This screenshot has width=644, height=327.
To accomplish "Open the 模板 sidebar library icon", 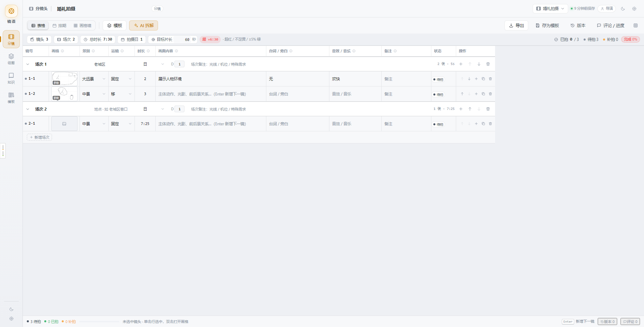I will click(11, 97).
